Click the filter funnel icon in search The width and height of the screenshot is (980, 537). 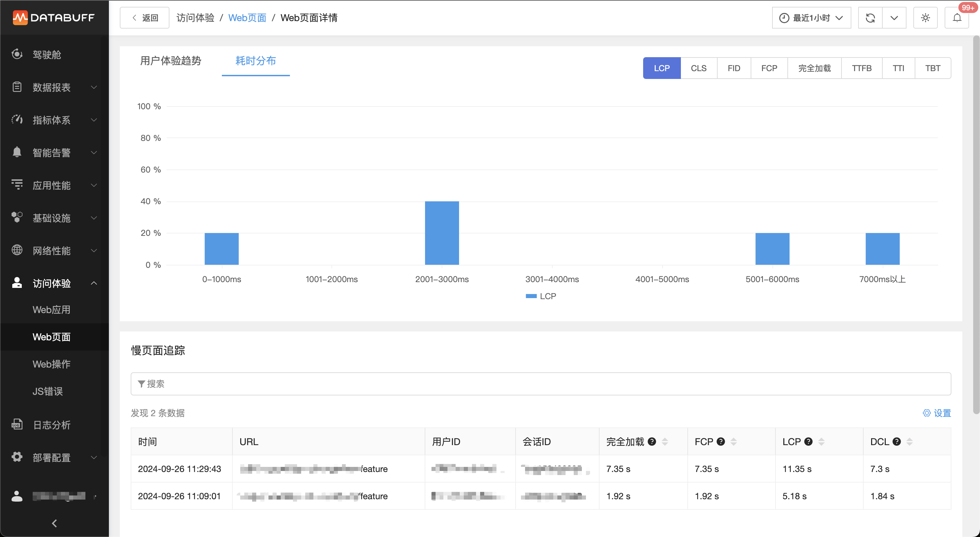pyautogui.click(x=141, y=384)
